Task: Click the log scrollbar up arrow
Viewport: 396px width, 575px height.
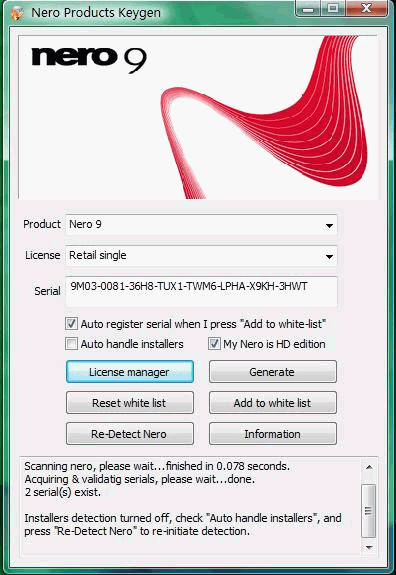Action: point(369,467)
